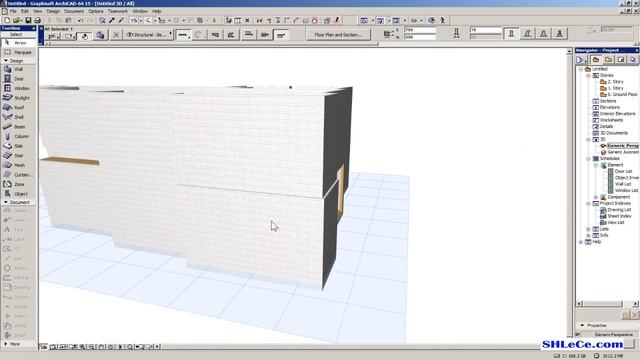
Task: Expand the More section in Toolbox
Action: [6, 344]
